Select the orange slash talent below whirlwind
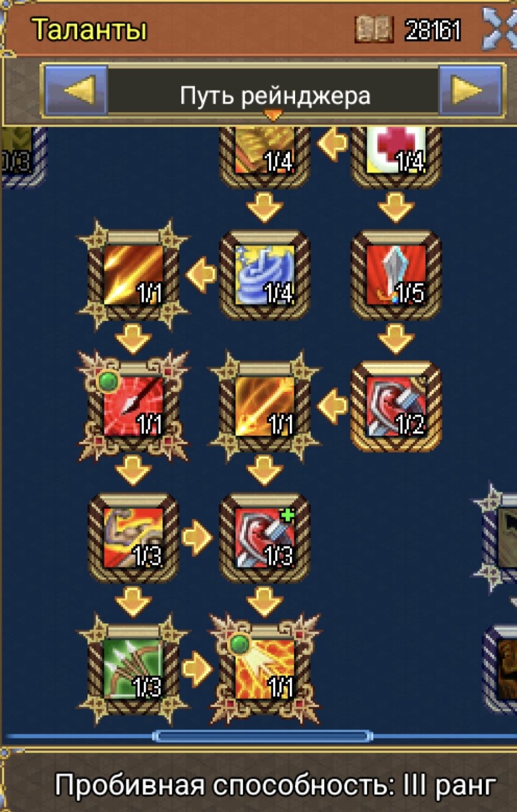This screenshot has height=812, width=517. 265,406
